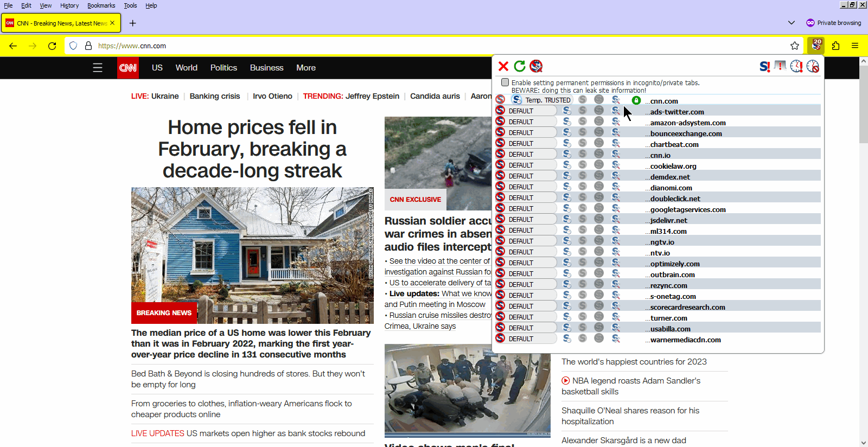Click temporarily trust all sites clock icon
Screen dimensions: 868x447
(x=796, y=66)
